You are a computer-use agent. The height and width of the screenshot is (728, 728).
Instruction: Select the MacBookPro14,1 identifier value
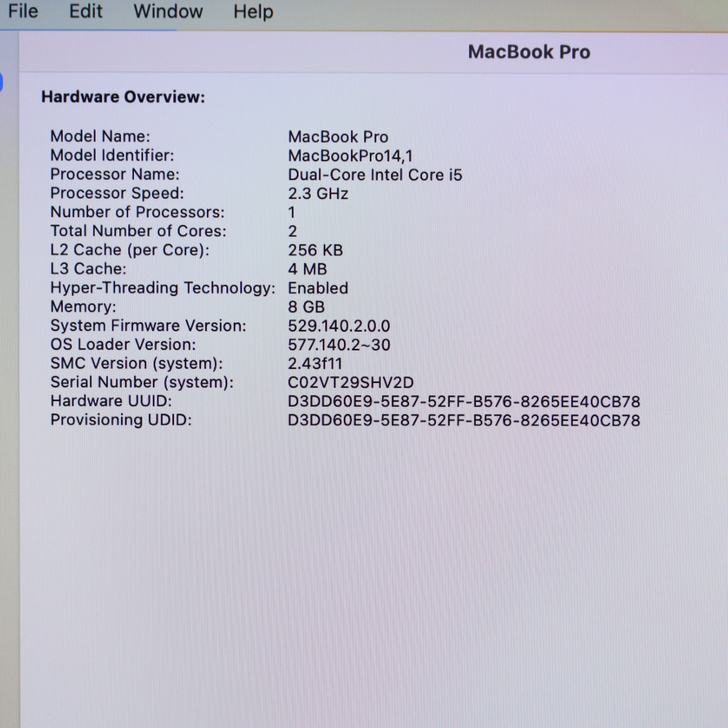tap(350, 156)
